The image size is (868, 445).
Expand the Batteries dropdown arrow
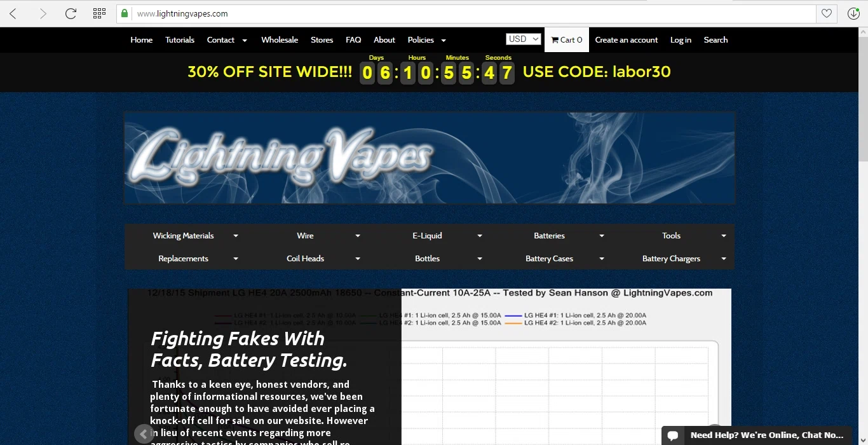(602, 236)
